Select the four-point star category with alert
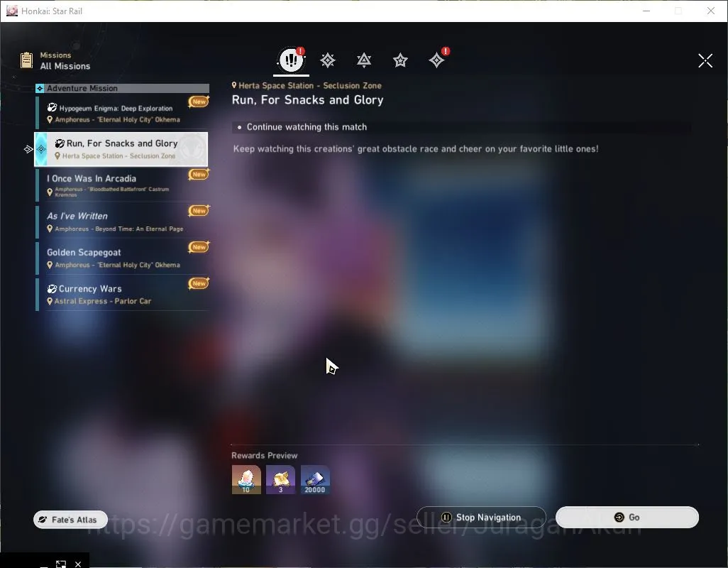 point(436,60)
